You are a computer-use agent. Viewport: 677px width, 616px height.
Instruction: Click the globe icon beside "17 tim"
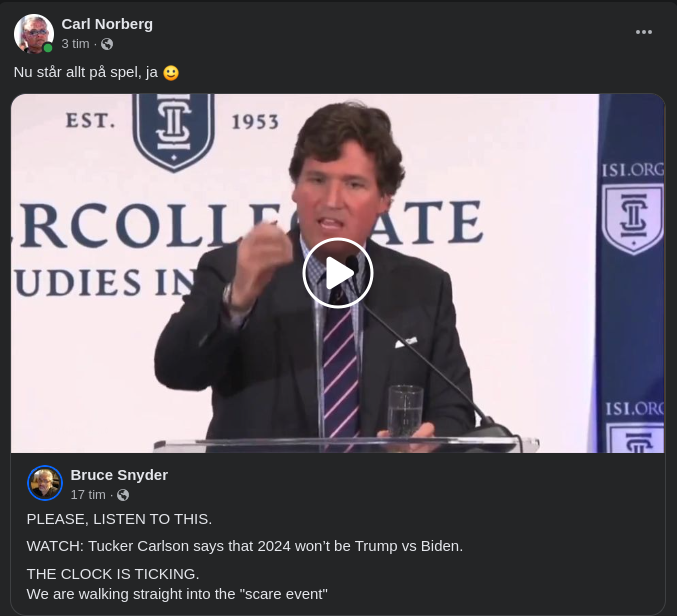(x=123, y=495)
